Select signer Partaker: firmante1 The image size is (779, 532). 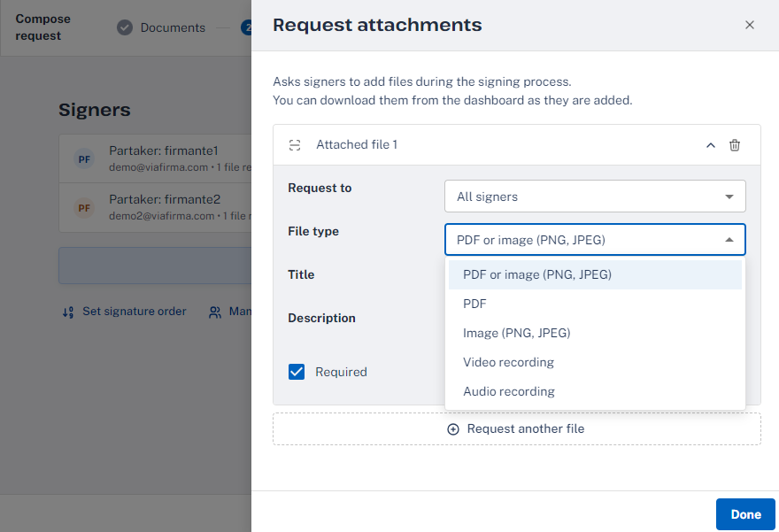(x=156, y=158)
